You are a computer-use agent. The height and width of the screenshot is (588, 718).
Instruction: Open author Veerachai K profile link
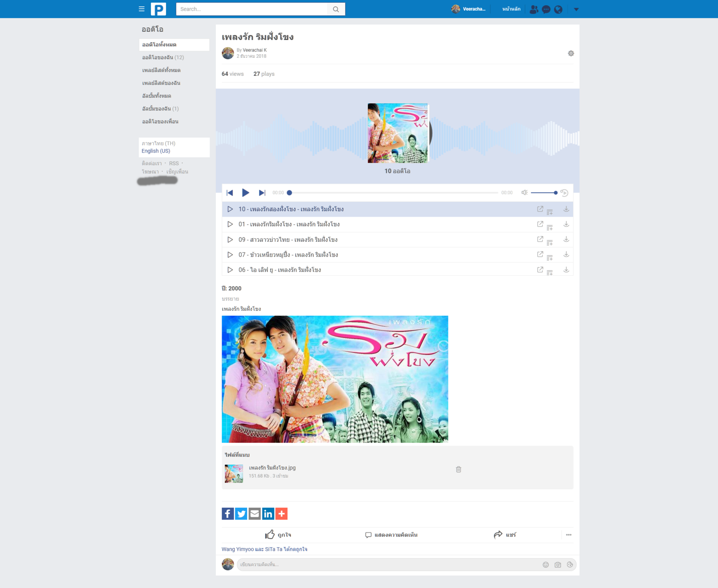[254, 50]
